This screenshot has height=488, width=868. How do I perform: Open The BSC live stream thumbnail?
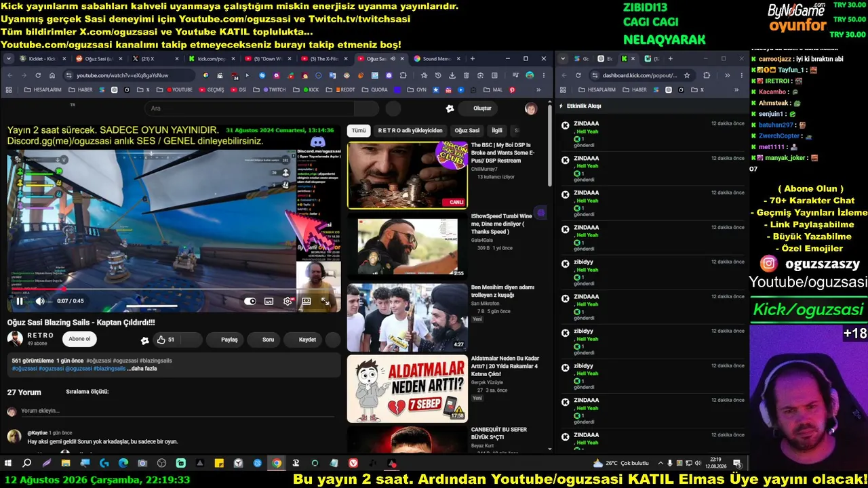click(x=407, y=175)
